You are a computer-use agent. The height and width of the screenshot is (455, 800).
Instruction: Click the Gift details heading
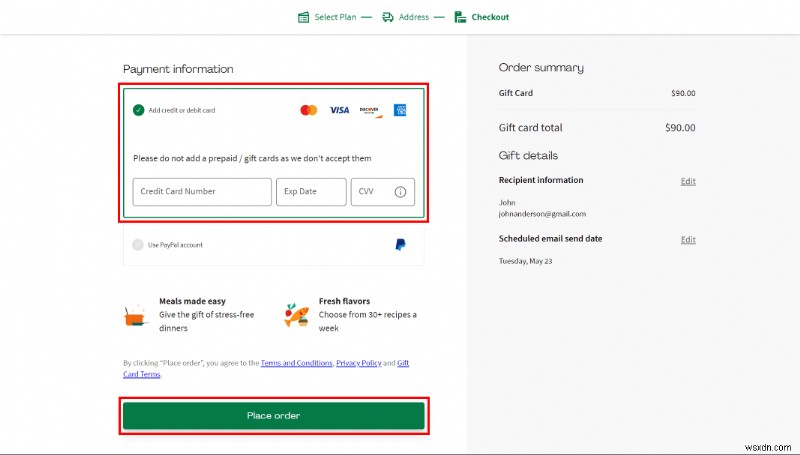coord(528,156)
